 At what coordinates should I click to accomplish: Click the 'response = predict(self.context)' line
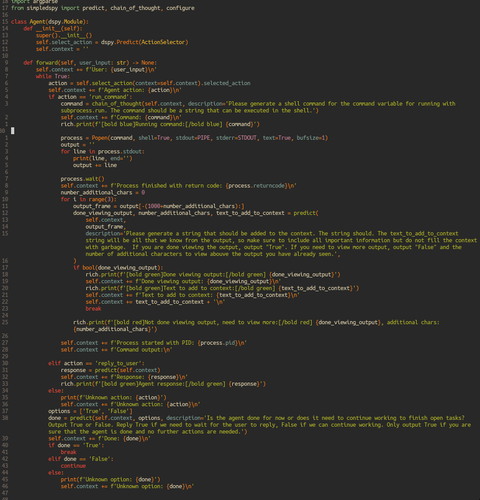pyautogui.click(x=110, y=370)
